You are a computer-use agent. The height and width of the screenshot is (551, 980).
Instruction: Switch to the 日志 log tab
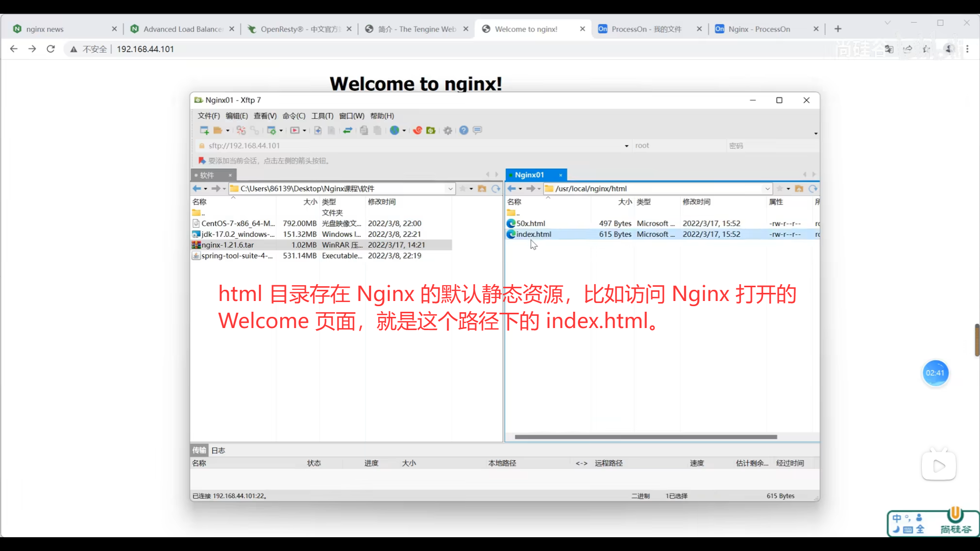(x=218, y=450)
